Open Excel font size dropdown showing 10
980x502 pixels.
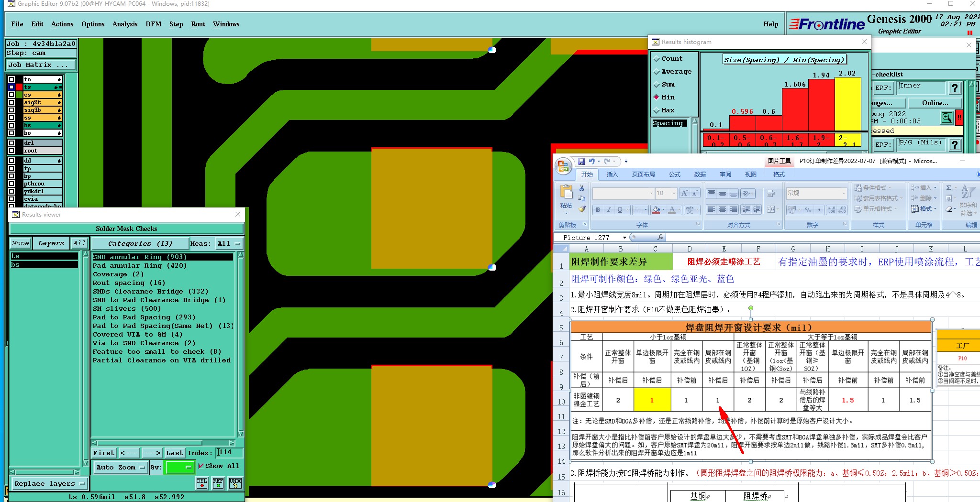[674, 193]
